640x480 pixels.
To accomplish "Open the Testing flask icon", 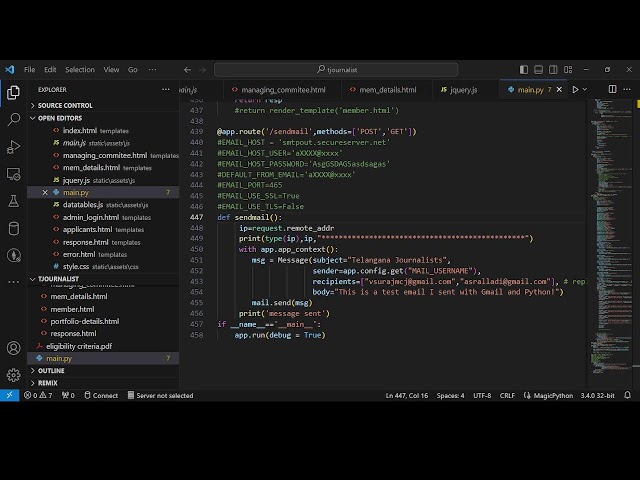I will pos(13,201).
